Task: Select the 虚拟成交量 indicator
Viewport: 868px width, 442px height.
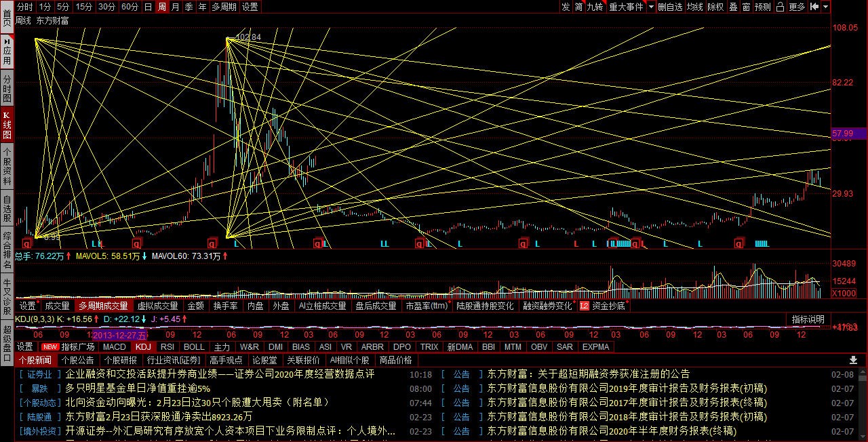Action: [158, 306]
